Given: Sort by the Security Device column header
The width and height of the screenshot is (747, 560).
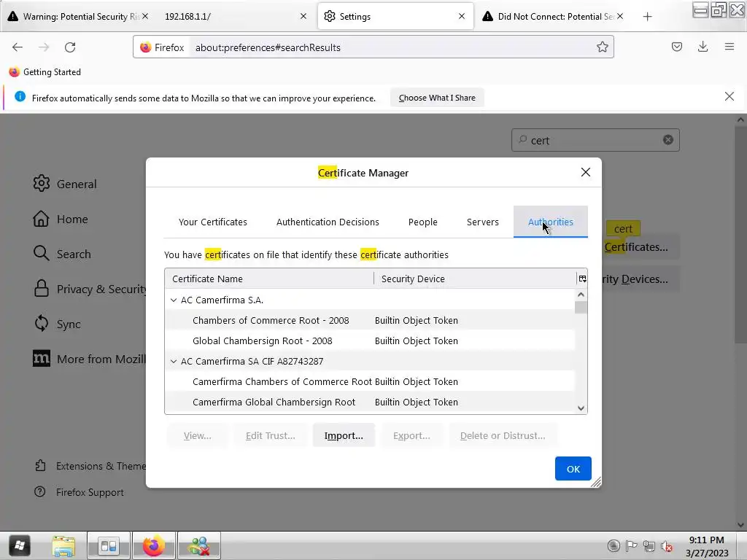Looking at the screenshot, I should (x=475, y=279).
